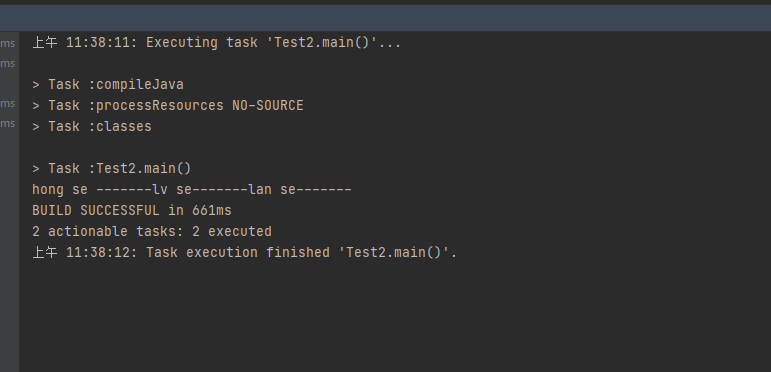This screenshot has height=372, width=771.
Task: Click the blue-gray header bar above console
Action: (x=386, y=18)
